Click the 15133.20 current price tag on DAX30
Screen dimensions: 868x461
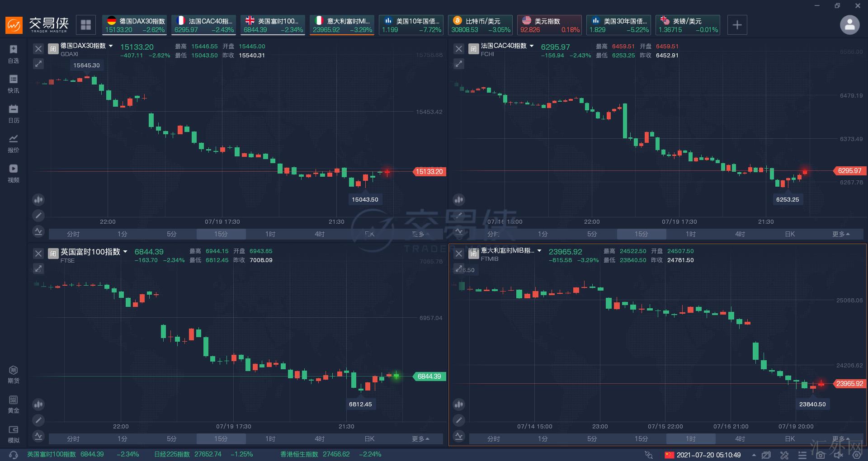pyautogui.click(x=429, y=172)
